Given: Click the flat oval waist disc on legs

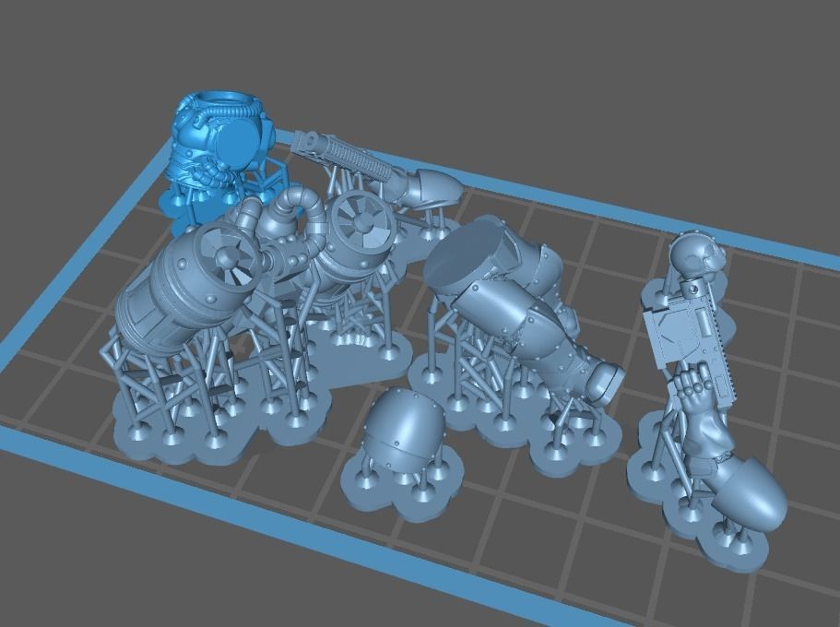Looking at the screenshot, I should [x=467, y=255].
